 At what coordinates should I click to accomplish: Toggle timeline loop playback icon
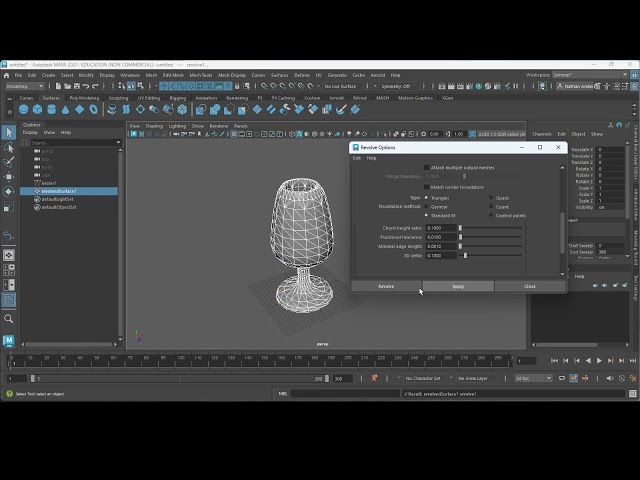coord(562,378)
